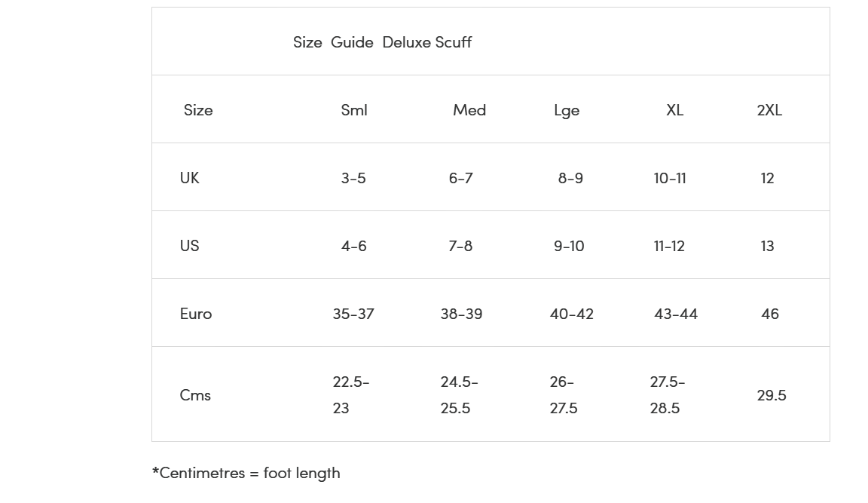Click the XL column header
The image size is (868, 503).
pyautogui.click(x=675, y=109)
